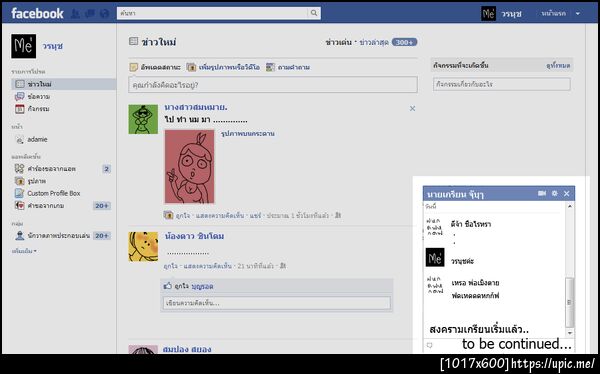Viewport: 600px width, 374px height.
Task: Click ดูทั้งหมด See All for events
Action: (558, 66)
